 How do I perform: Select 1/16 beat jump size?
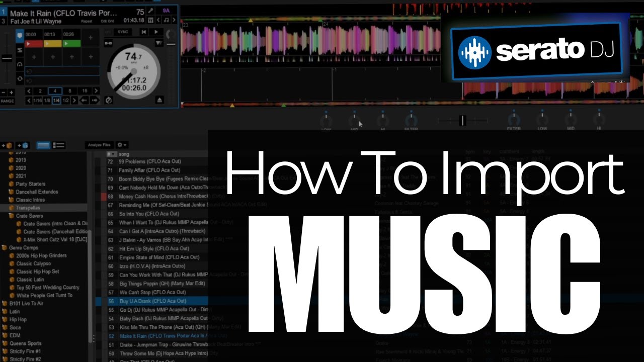[x=38, y=101]
